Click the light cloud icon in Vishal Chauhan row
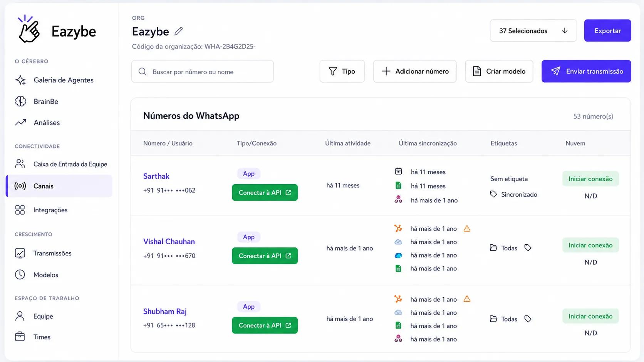The image size is (644, 362). (398, 242)
